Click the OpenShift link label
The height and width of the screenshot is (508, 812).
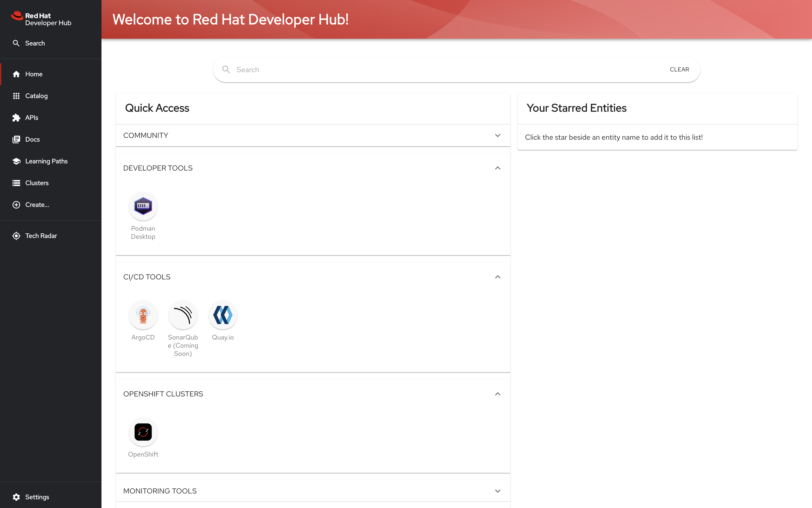(143, 454)
